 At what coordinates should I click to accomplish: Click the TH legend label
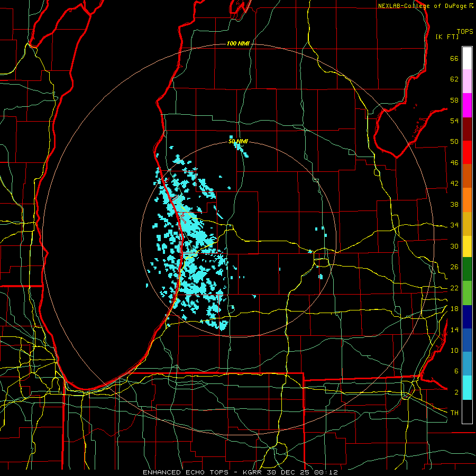point(454,413)
